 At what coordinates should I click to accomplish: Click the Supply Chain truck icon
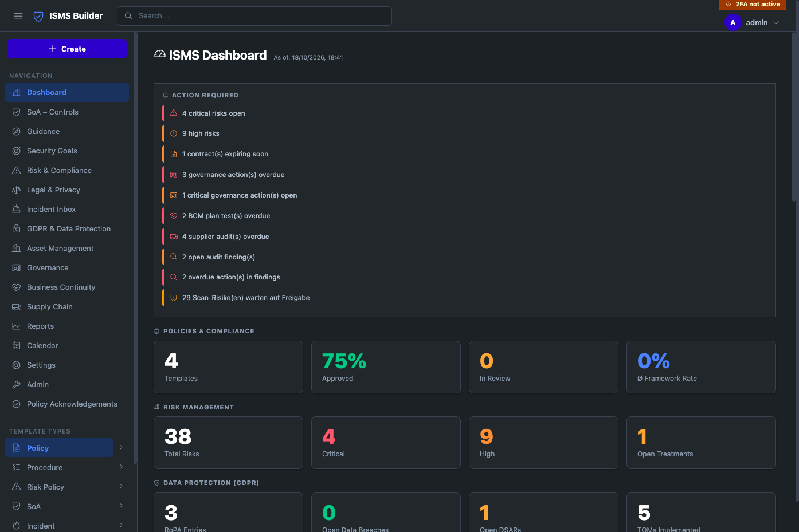coord(17,307)
